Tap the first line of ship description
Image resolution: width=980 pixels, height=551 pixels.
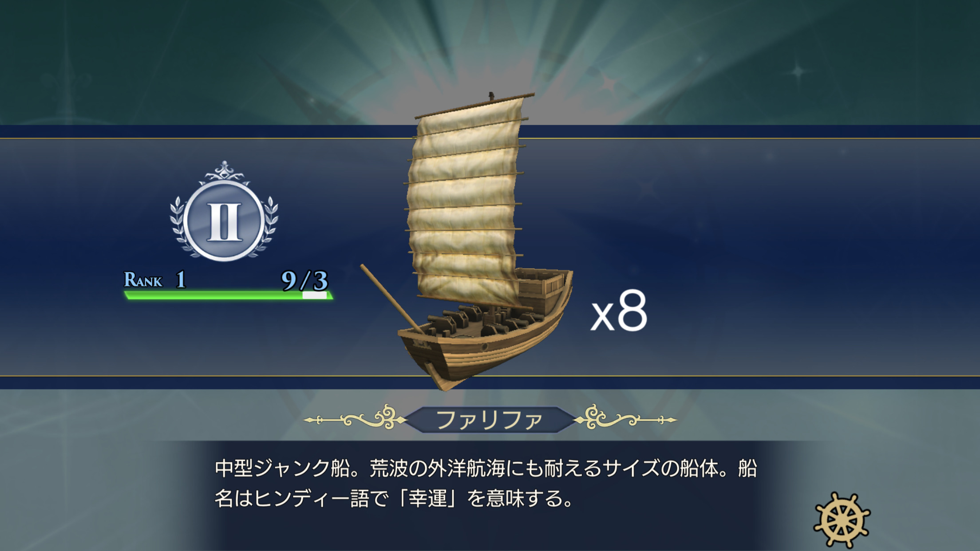click(486, 468)
